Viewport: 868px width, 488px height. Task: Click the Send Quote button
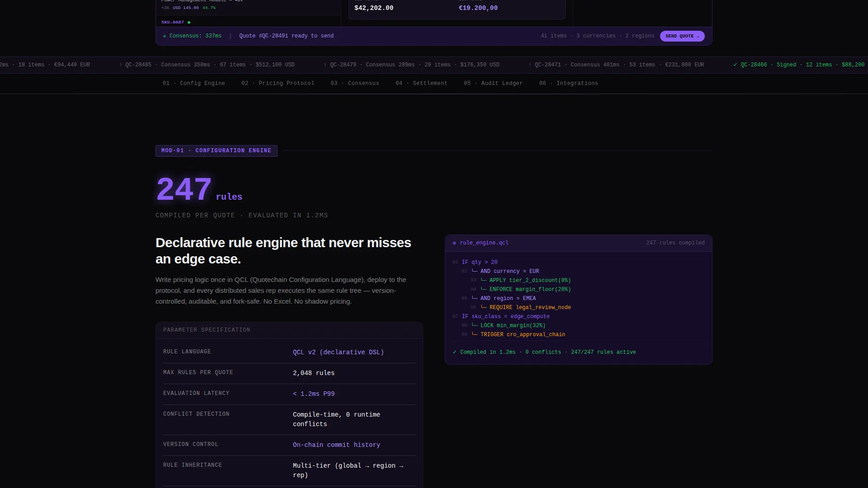click(x=682, y=36)
